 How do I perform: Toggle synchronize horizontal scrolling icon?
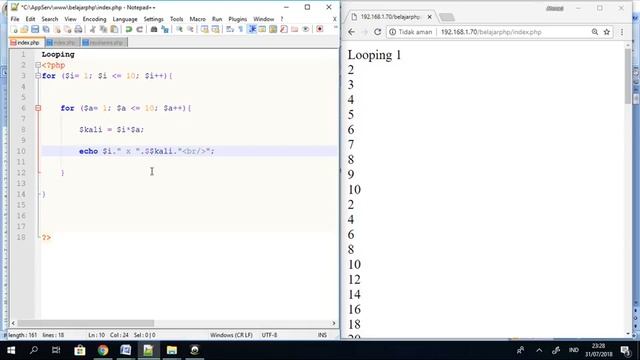(x=215, y=29)
